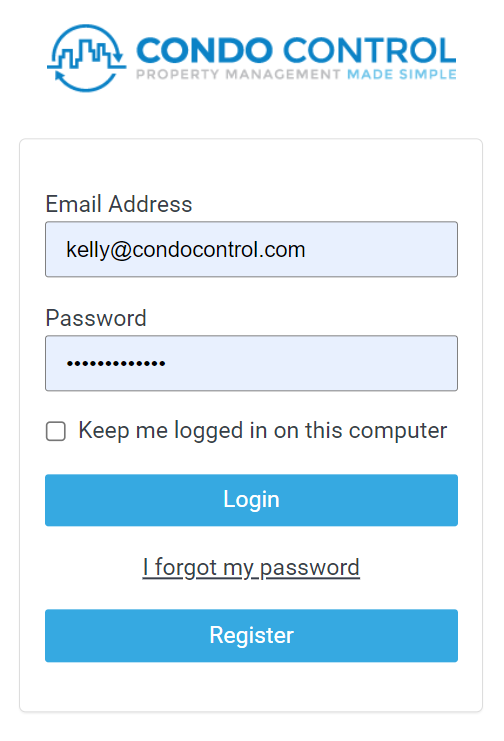Click the Email Address label

click(119, 204)
